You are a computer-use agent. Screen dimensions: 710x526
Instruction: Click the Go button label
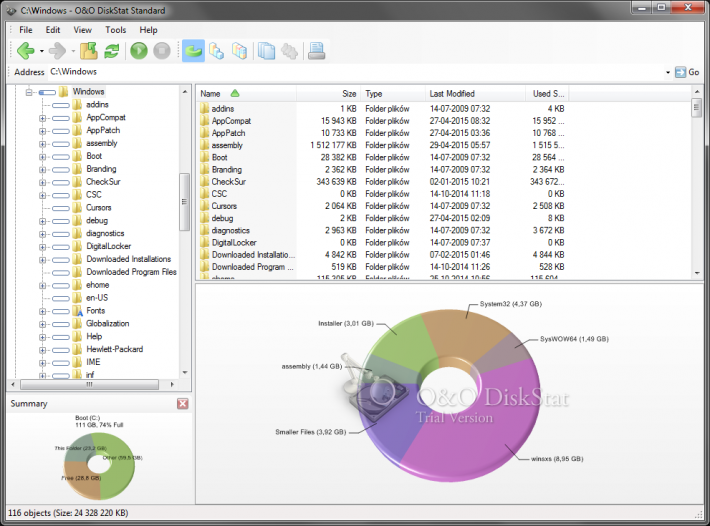(x=694, y=72)
